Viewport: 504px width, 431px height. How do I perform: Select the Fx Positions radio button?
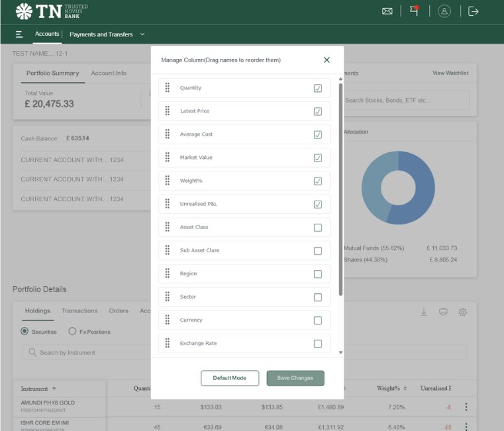(73, 332)
